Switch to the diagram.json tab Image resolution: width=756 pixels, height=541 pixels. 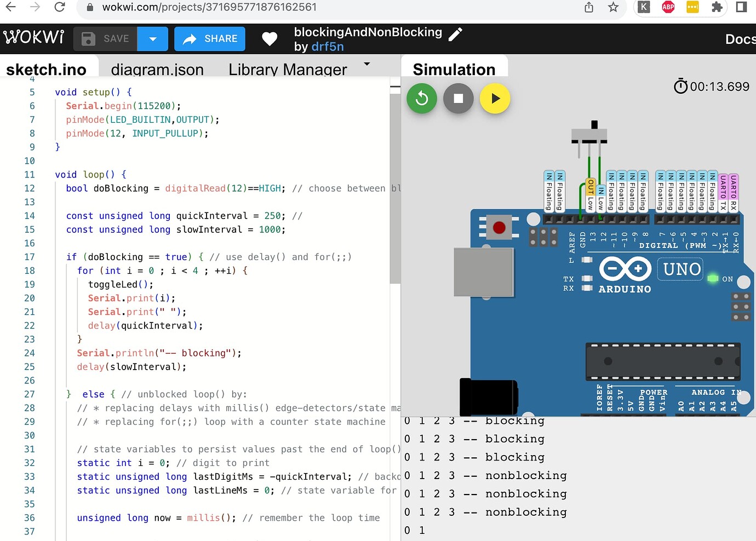click(157, 69)
